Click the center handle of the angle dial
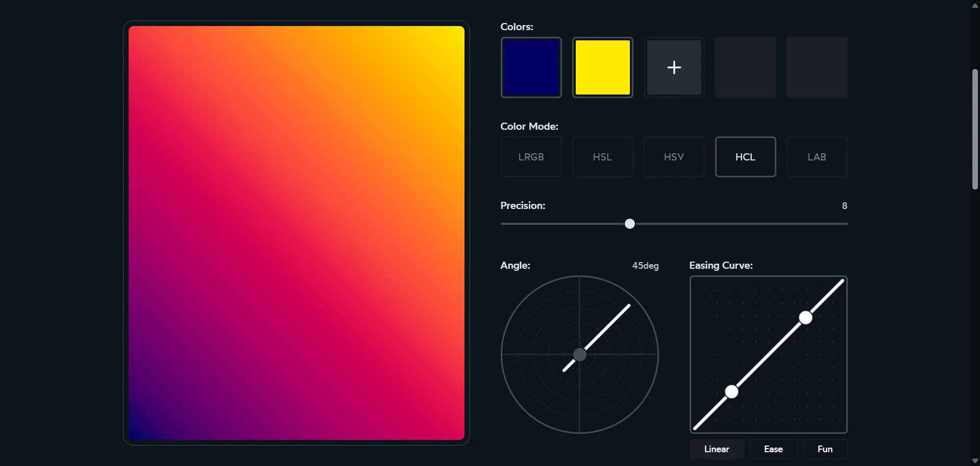This screenshot has width=980, height=466. point(580,355)
